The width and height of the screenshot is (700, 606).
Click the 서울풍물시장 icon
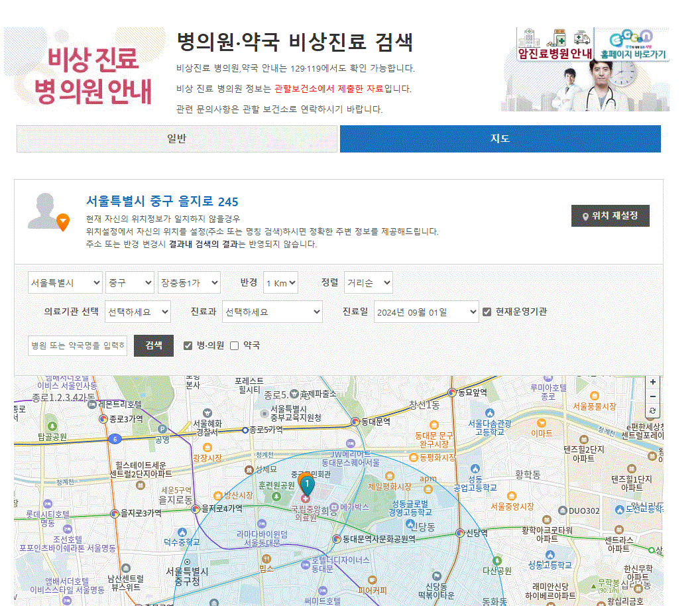tap(594, 396)
